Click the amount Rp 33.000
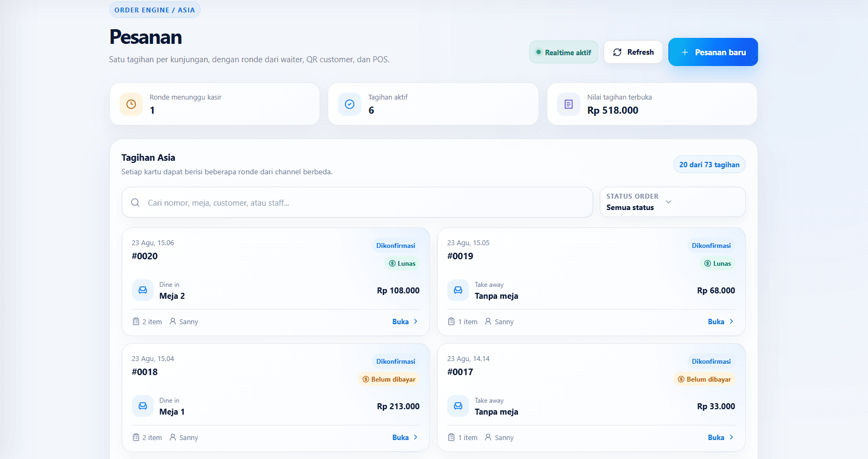The image size is (868, 459). tap(716, 406)
